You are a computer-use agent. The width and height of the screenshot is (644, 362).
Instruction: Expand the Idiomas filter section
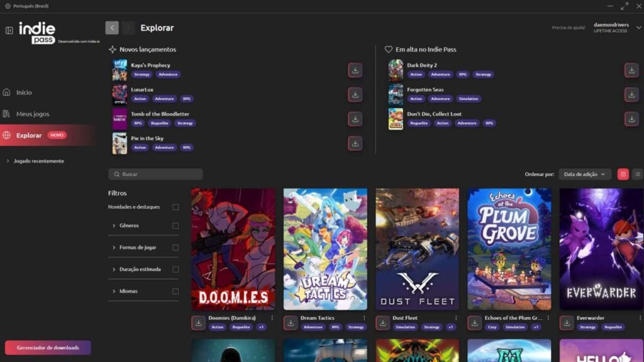point(114,292)
